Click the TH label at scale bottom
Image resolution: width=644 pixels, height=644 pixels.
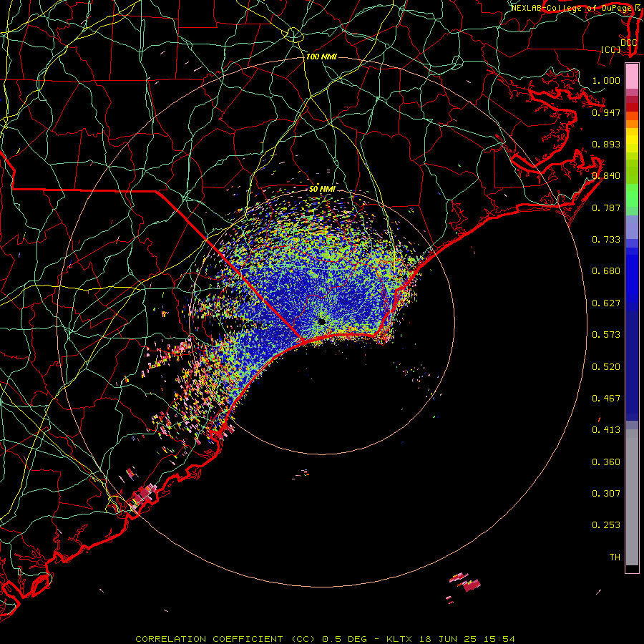(615, 557)
